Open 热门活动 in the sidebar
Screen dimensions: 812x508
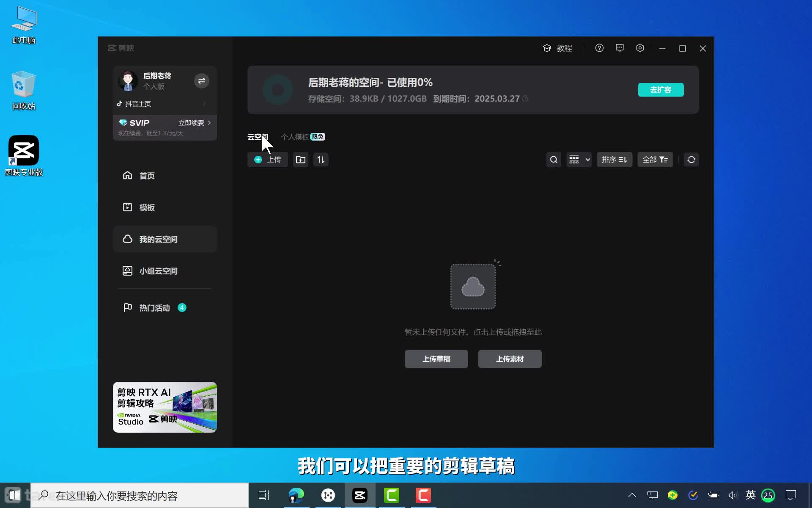point(165,308)
